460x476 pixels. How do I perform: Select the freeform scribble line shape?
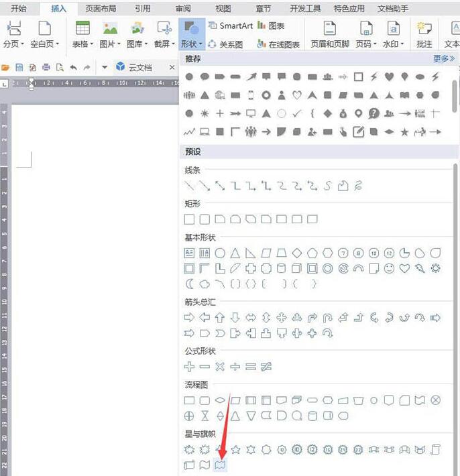point(358,186)
